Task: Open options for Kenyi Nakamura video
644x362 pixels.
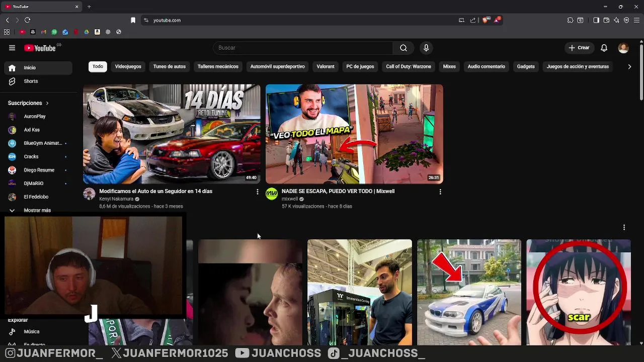Action: [258, 192]
